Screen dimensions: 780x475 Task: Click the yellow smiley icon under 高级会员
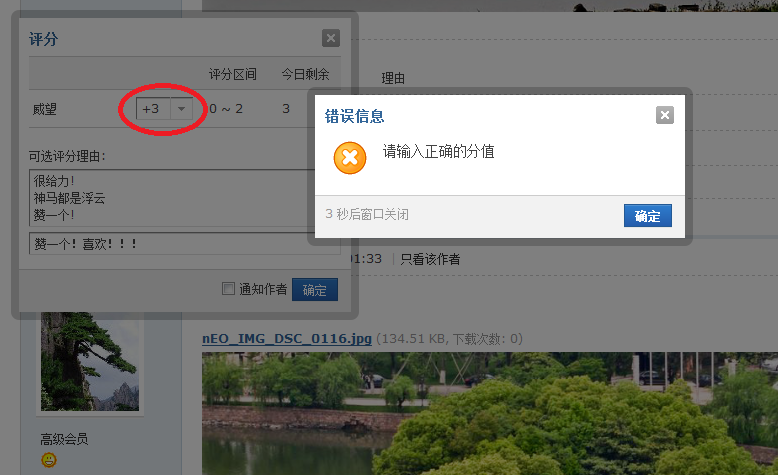49,460
